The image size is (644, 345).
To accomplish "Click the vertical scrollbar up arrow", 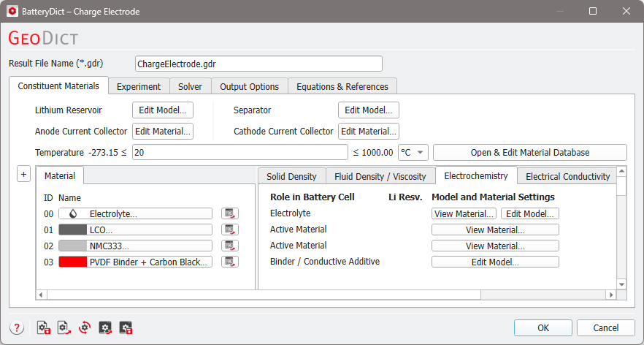I will 621,170.
